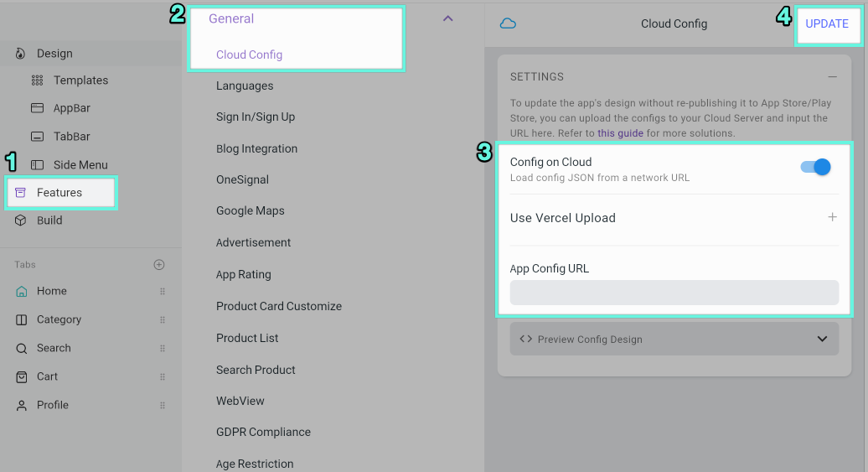
Task: Collapse the SETTINGS panel with minus
Action: pos(832,76)
